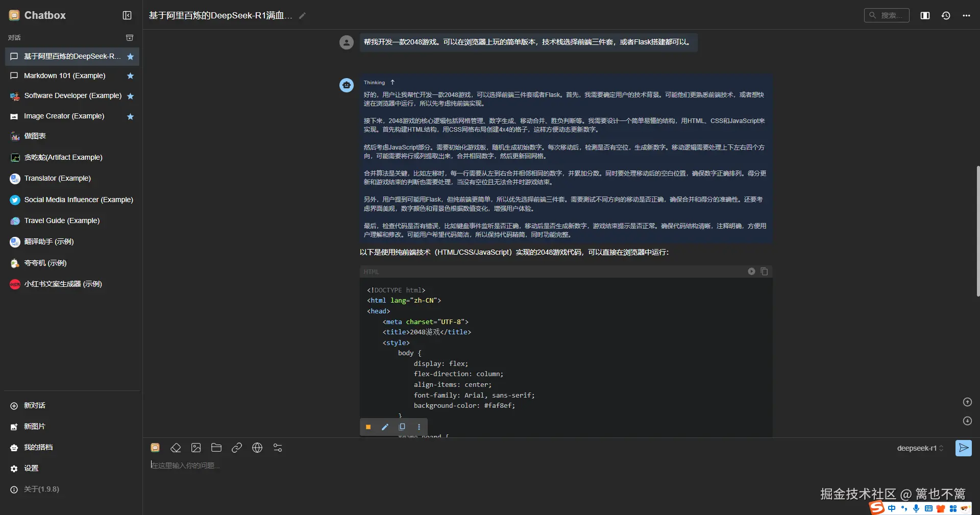Screen dimensions: 980x515
Task: Open Software Developer (Example) chat
Action: click(72, 95)
